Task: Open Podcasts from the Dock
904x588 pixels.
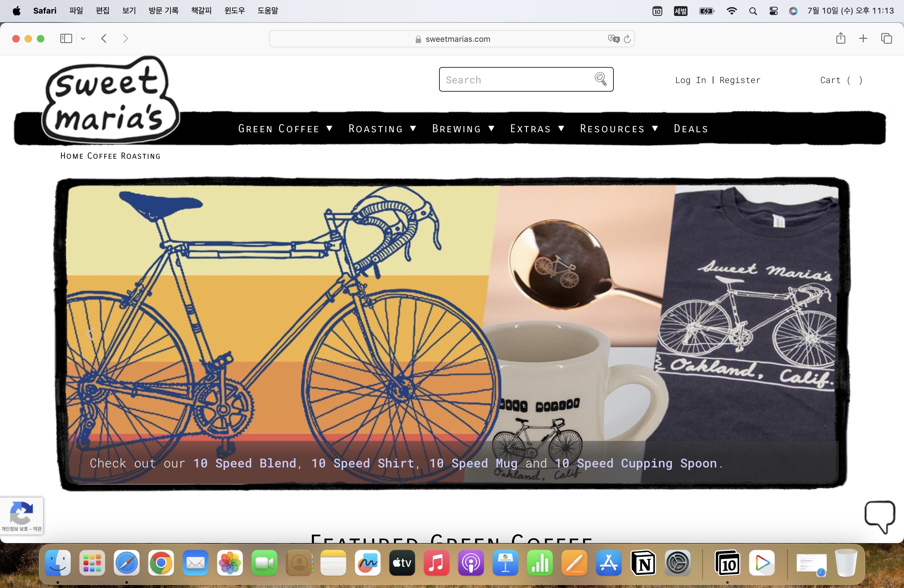Action: (471, 562)
